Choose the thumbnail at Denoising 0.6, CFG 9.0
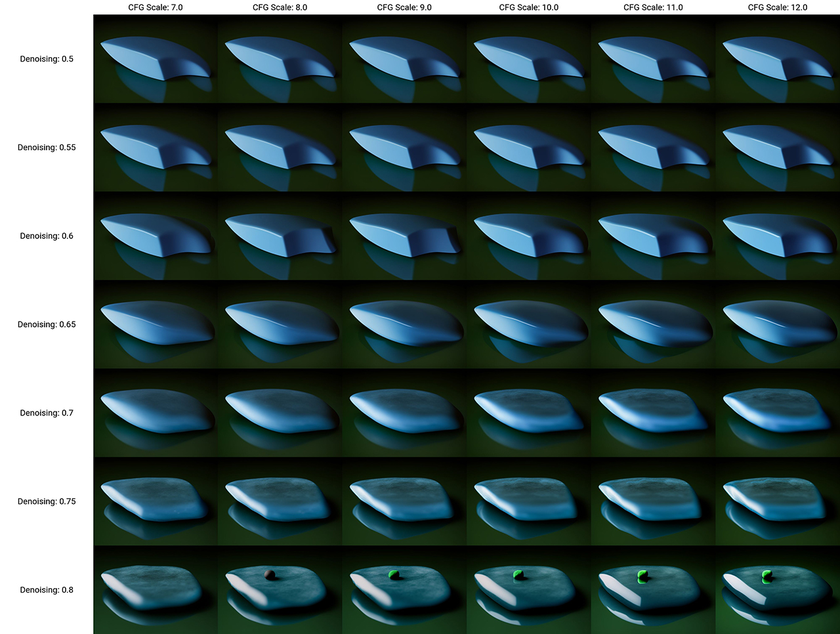The height and width of the screenshot is (634, 840). pyautogui.click(x=404, y=236)
